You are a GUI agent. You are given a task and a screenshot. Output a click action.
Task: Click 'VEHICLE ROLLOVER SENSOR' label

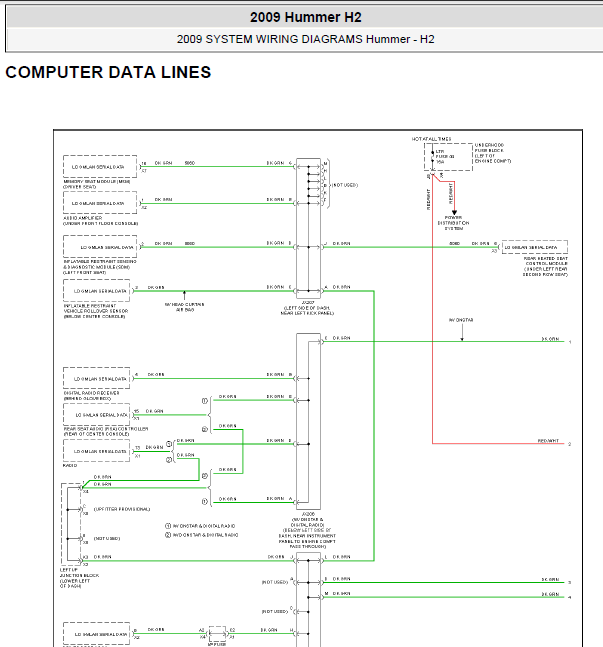(x=96, y=311)
